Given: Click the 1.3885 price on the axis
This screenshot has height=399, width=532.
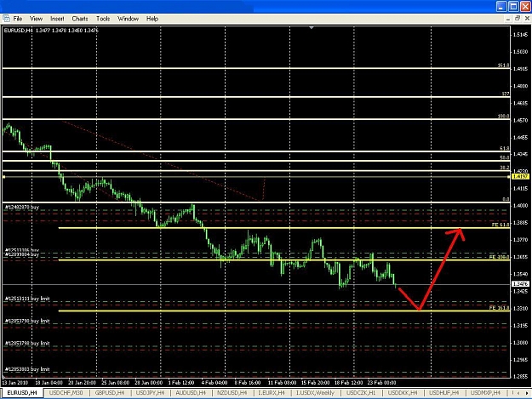Looking at the screenshot, I should 520,223.
